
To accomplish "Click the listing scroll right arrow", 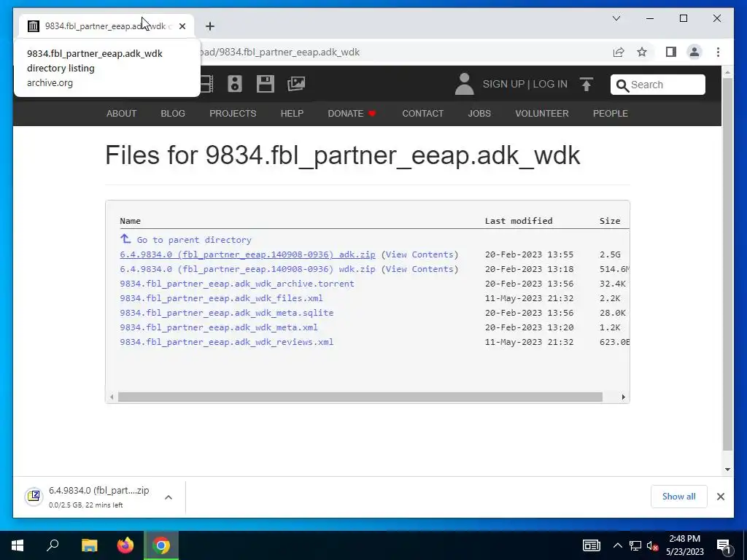I will coord(623,397).
